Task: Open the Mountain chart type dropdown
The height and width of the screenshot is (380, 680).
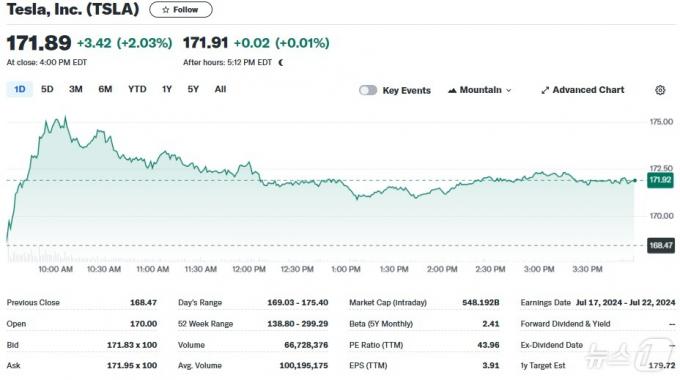Action: tap(480, 90)
